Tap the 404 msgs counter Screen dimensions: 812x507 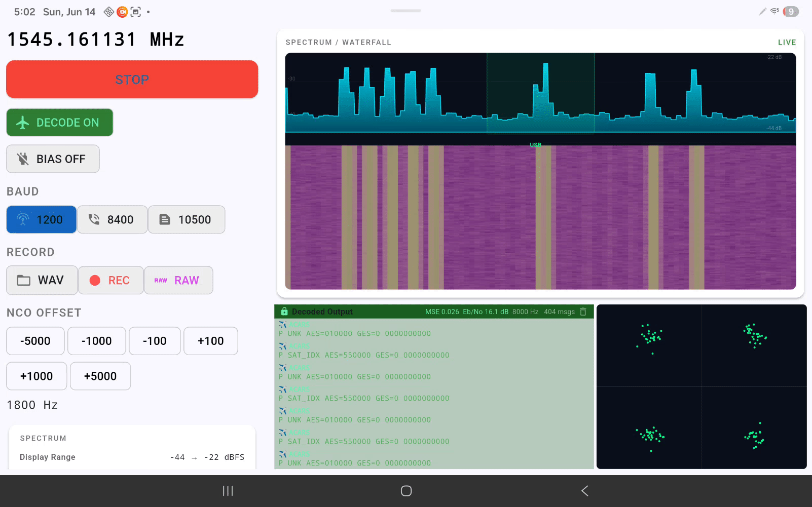pyautogui.click(x=559, y=311)
